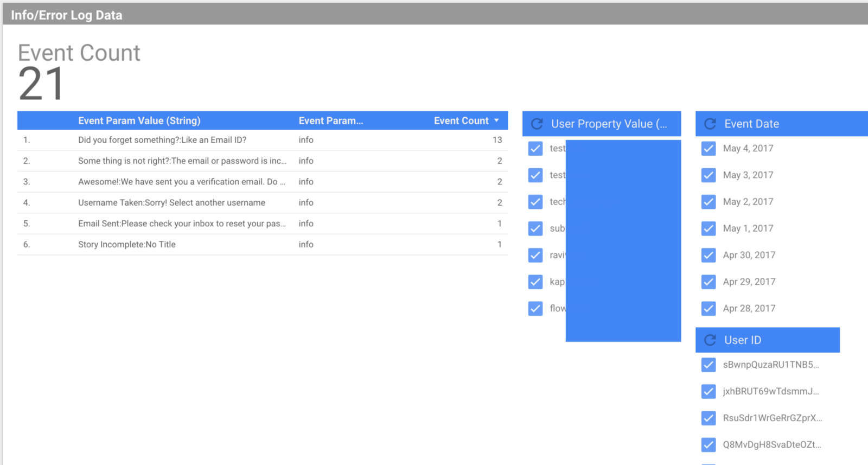Image resolution: width=868 pixels, height=465 pixels.
Task: Uncheck the Q8MvDgH8SvaDteOZt user checkbox
Action: pos(709,445)
